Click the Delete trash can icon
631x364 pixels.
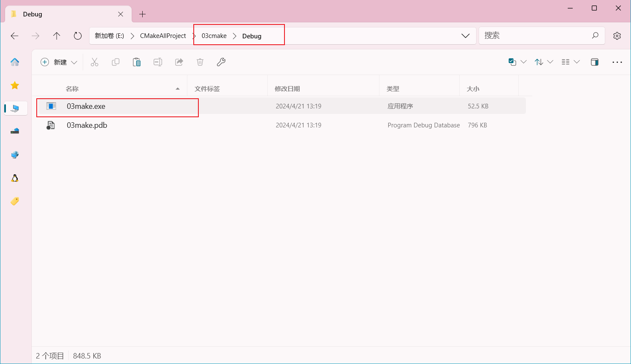[x=200, y=62]
